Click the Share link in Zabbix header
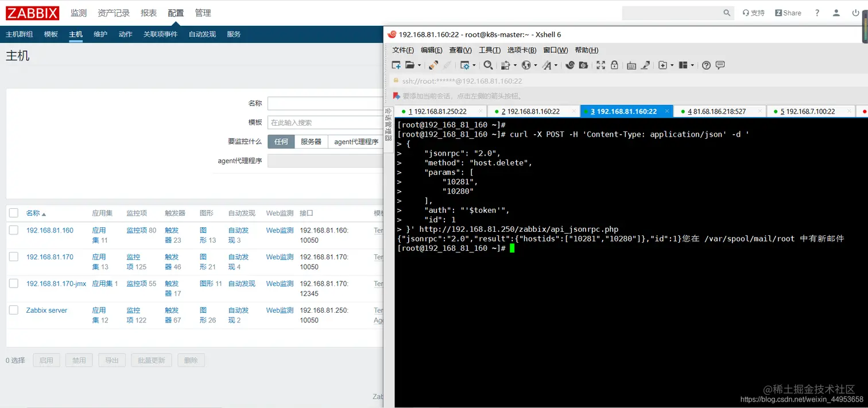 pos(788,13)
